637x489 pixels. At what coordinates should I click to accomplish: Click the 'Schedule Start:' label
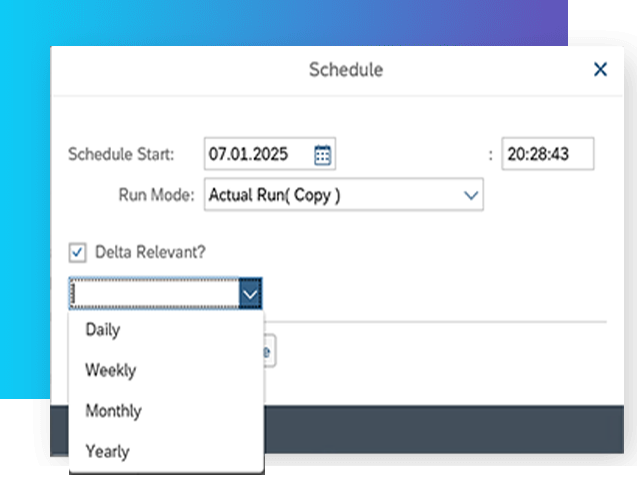pyautogui.click(x=121, y=154)
